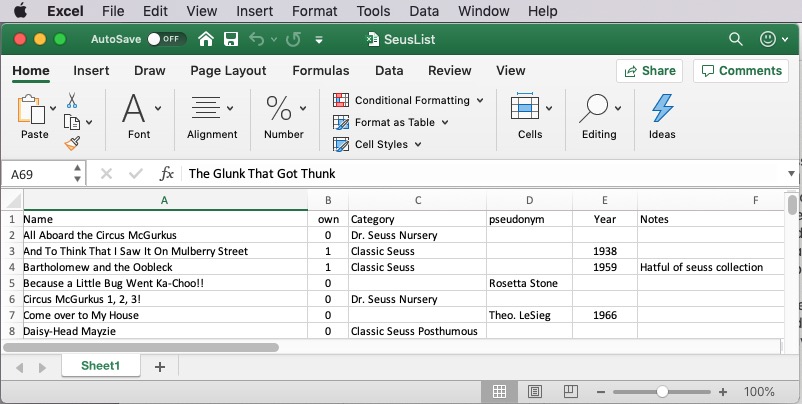This screenshot has height=404, width=802.
Task: Open the Window menu
Action: (x=484, y=11)
